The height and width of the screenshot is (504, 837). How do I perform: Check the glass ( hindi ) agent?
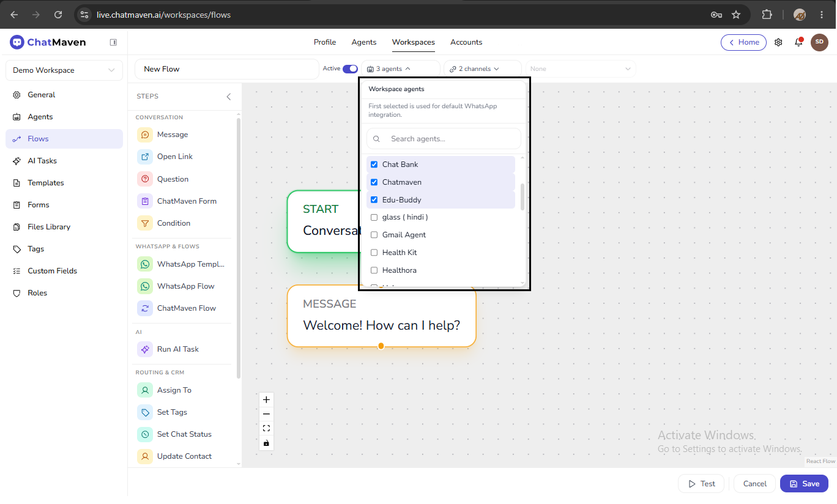point(374,217)
